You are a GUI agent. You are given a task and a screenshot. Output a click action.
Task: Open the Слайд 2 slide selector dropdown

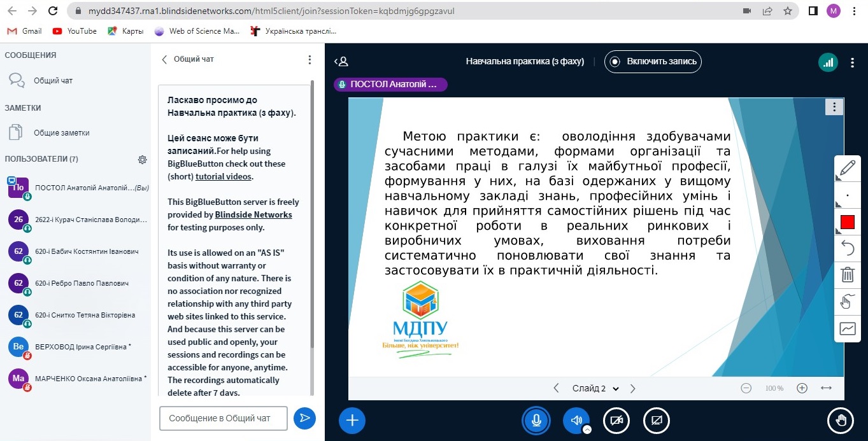(593, 388)
